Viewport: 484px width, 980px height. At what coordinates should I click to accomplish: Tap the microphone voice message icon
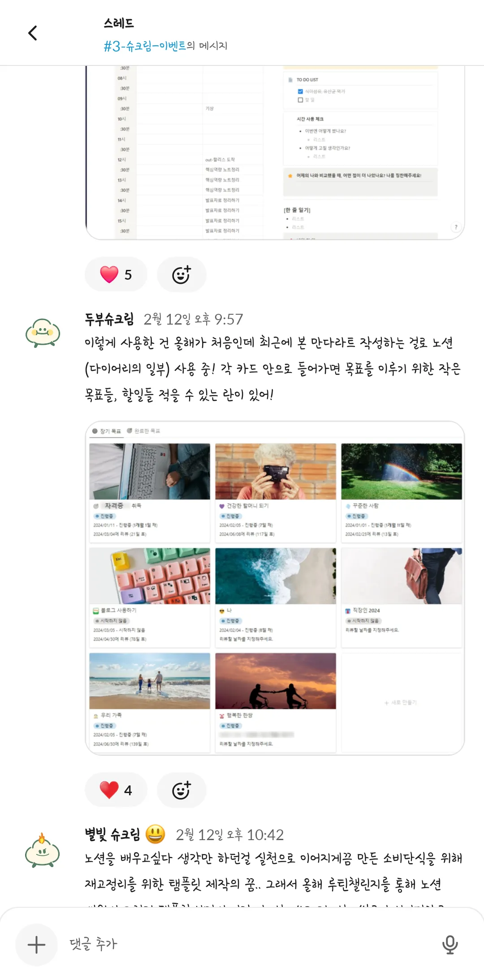click(x=450, y=945)
